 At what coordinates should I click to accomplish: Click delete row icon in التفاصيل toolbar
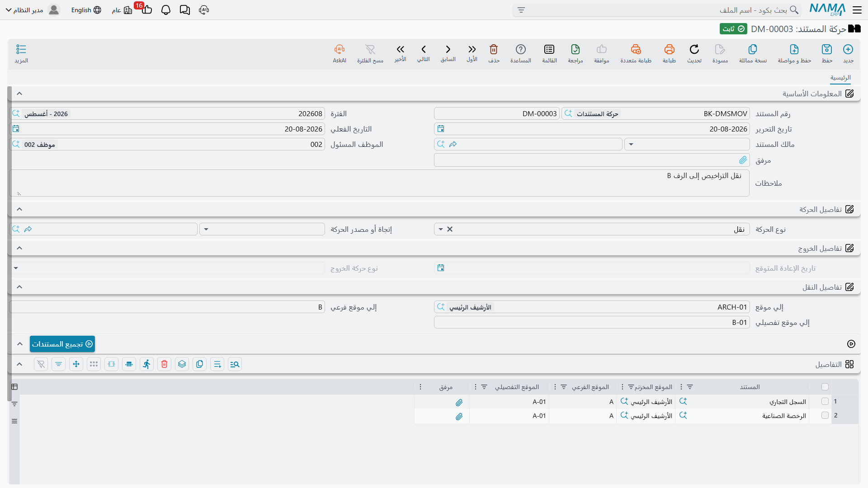pos(165,364)
